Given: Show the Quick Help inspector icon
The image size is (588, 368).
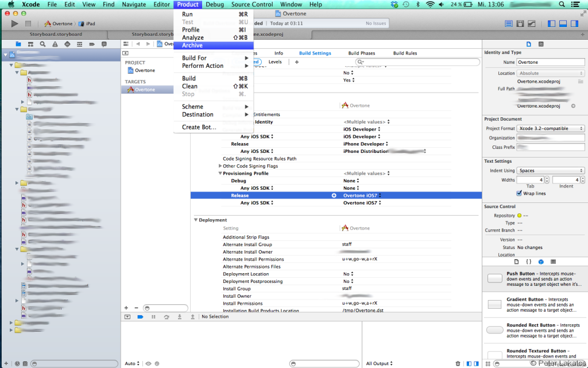Looking at the screenshot, I should pos(541,44).
